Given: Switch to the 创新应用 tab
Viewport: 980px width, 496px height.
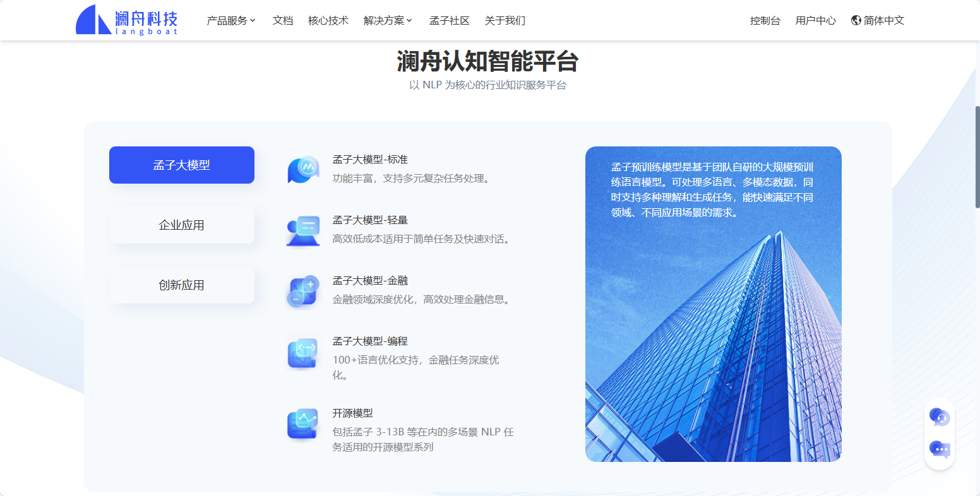Looking at the screenshot, I should (x=182, y=285).
